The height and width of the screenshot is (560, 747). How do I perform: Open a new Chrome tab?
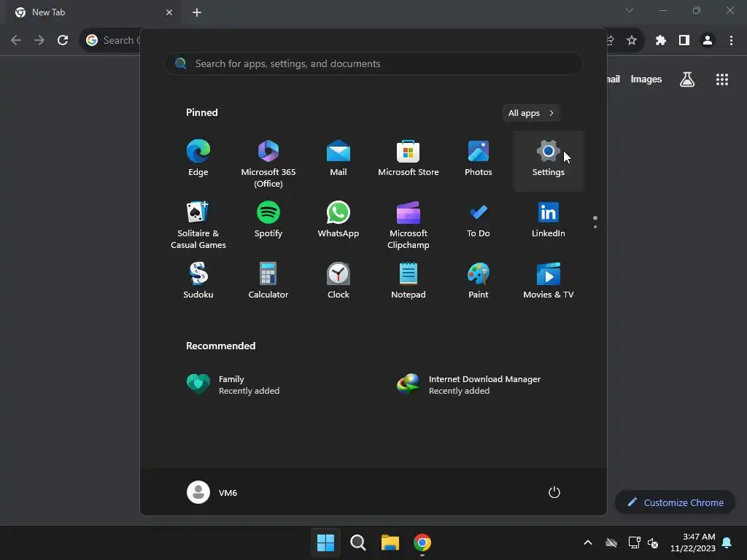click(197, 12)
